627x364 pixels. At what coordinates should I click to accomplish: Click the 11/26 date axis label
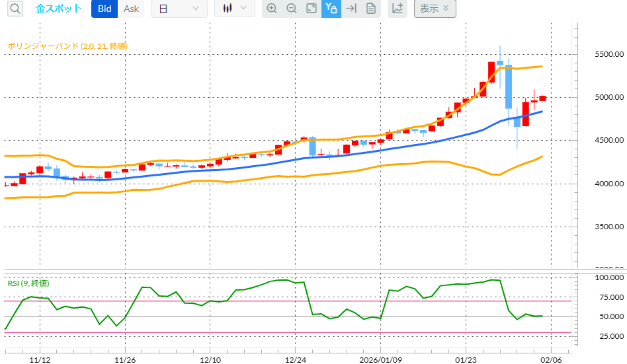pos(125,359)
